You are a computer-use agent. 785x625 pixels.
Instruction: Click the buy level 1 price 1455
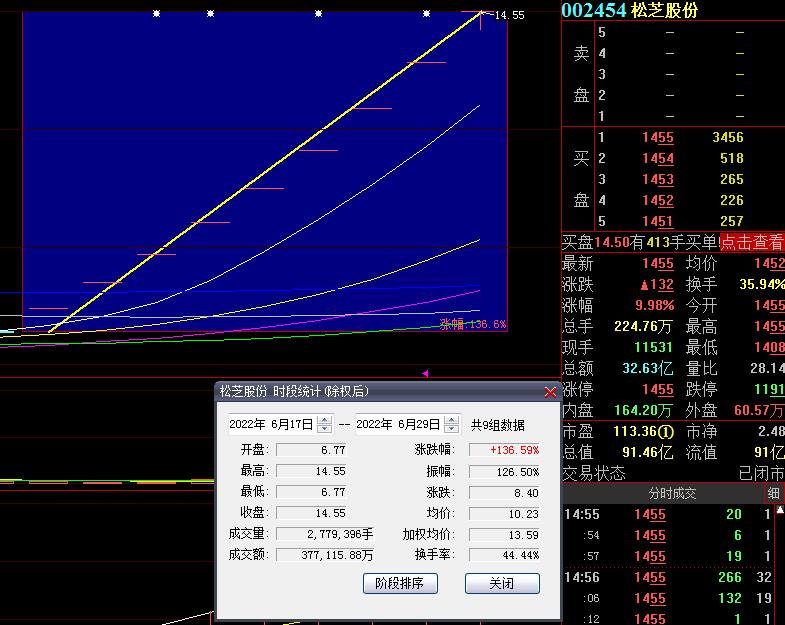(x=657, y=138)
